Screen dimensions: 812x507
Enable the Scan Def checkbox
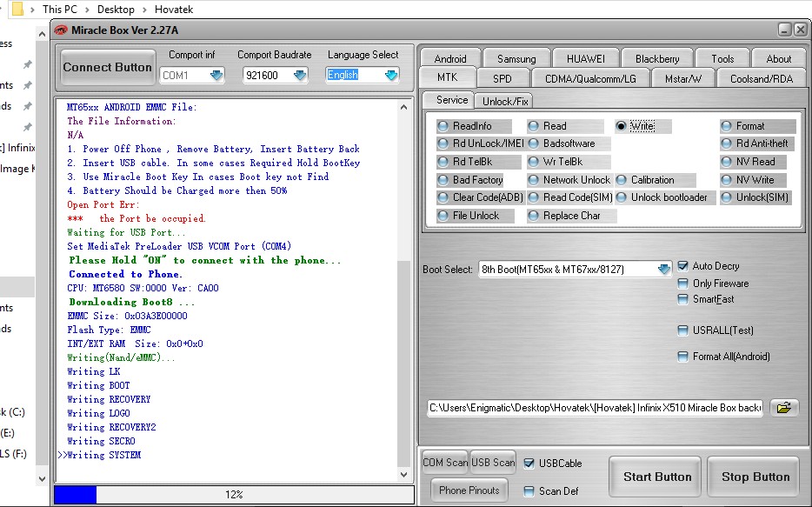point(529,491)
